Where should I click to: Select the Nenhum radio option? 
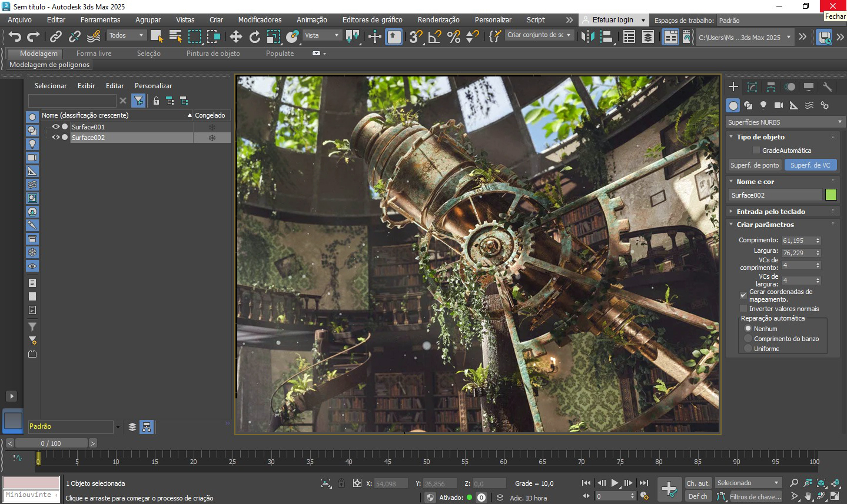coord(748,329)
